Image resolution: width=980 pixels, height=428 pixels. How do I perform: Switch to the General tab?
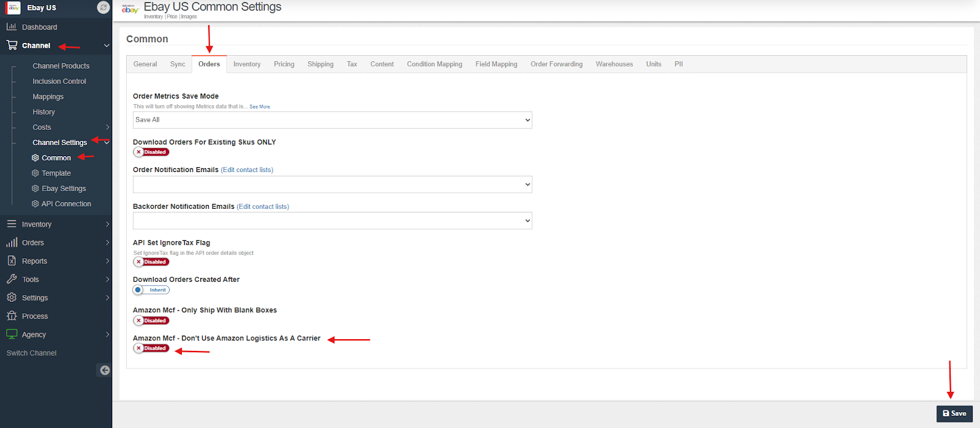point(145,64)
